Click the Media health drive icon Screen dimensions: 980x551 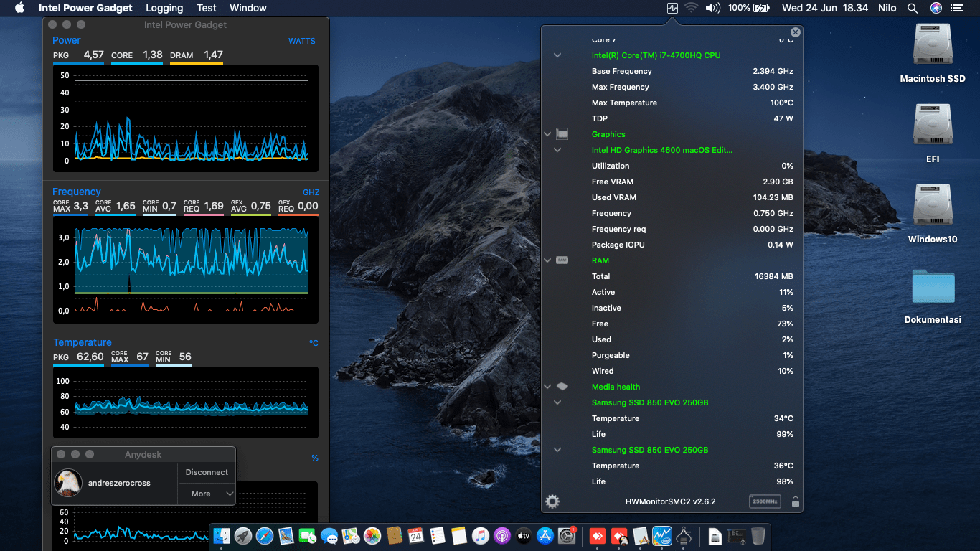pos(562,387)
